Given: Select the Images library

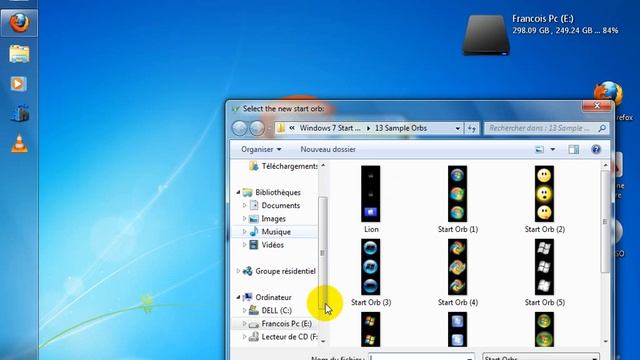Looking at the screenshot, I should tap(273, 219).
